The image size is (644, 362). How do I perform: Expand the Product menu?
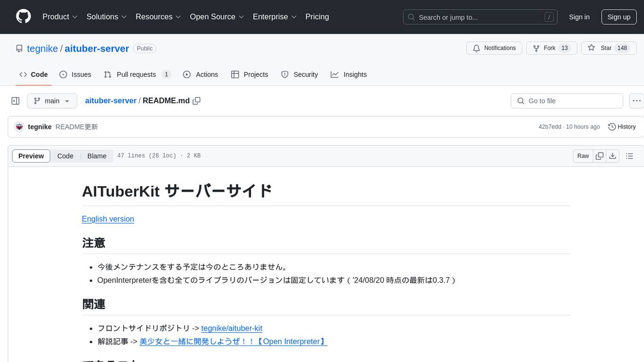pos(60,17)
